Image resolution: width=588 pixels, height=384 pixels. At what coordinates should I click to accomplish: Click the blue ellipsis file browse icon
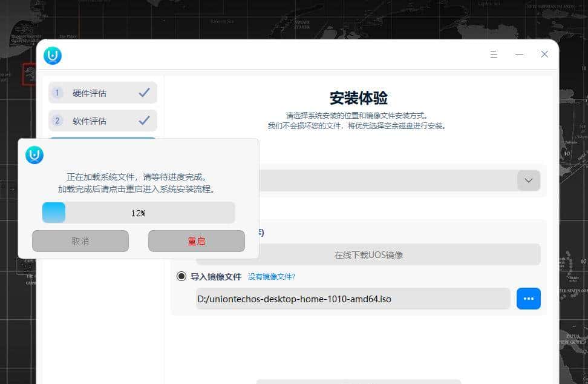point(528,298)
